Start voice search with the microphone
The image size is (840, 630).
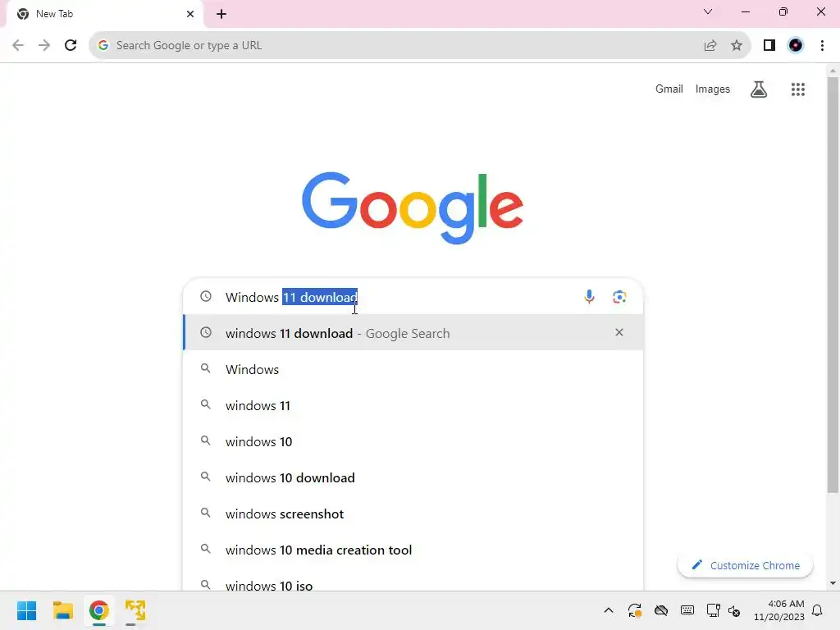(x=589, y=297)
